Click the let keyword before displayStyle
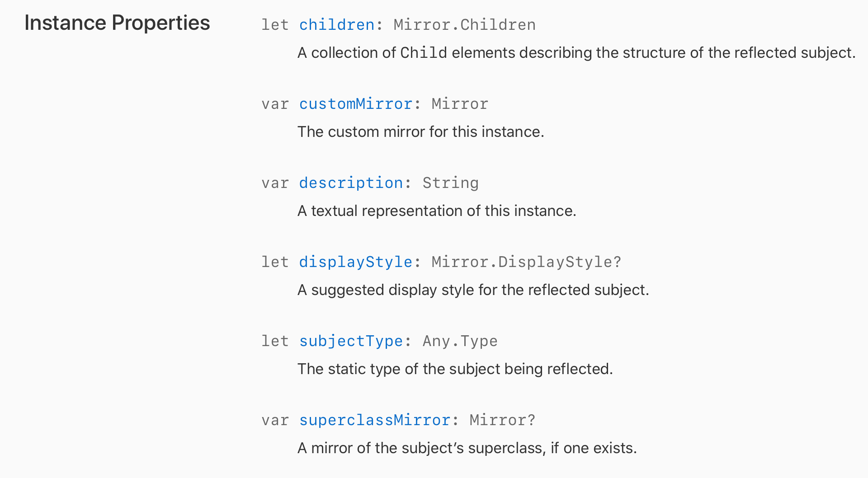Image resolution: width=868 pixels, height=478 pixels. tap(275, 262)
